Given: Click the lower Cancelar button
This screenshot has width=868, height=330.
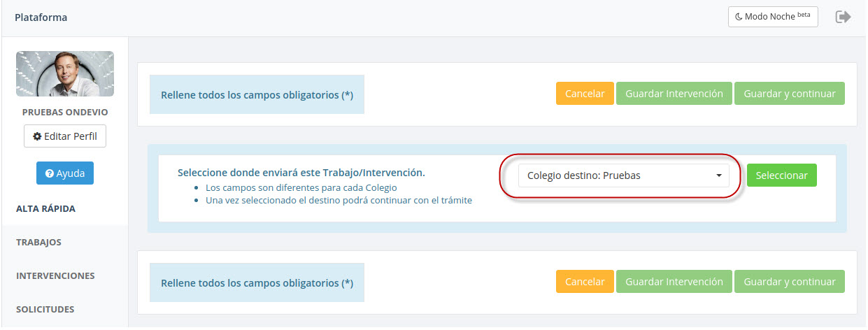Looking at the screenshot, I should pyautogui.click(x=585, y=282).
